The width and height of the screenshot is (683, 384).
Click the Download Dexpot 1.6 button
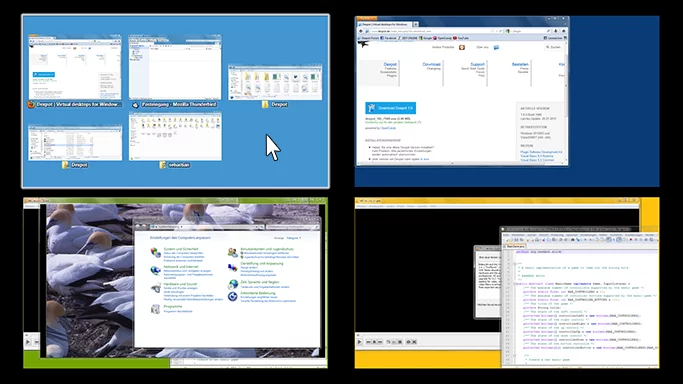[390, 108]
